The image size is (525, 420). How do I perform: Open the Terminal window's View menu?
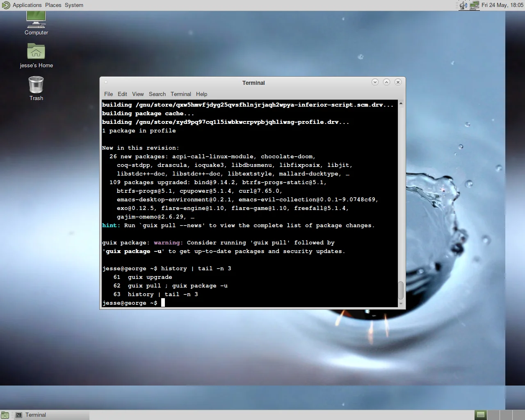138,94
